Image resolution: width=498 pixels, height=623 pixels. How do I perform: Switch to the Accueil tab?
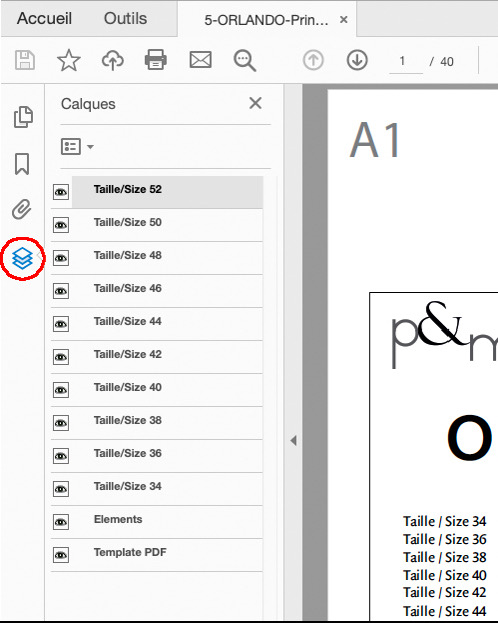pos(44,19)
